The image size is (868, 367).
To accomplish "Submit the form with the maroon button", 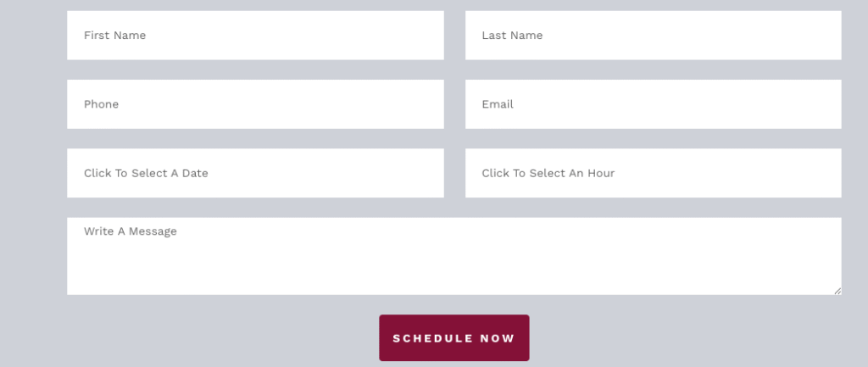I will tap(453, 338).
